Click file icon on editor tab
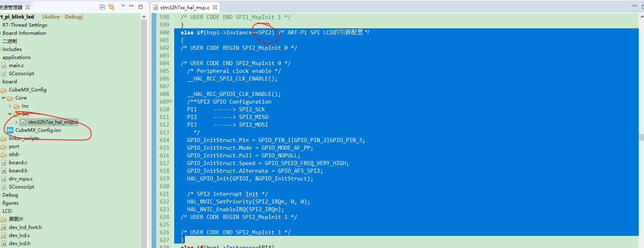Image resolution: width=644 pixels, height=248 pixels. [156, 7]
